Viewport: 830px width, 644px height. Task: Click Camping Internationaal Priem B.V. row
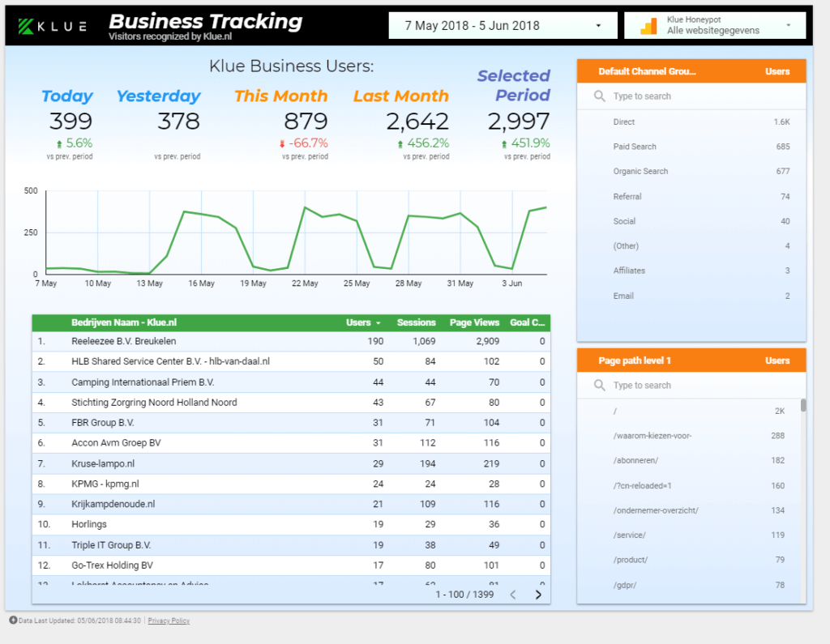(x=291, y=382)
